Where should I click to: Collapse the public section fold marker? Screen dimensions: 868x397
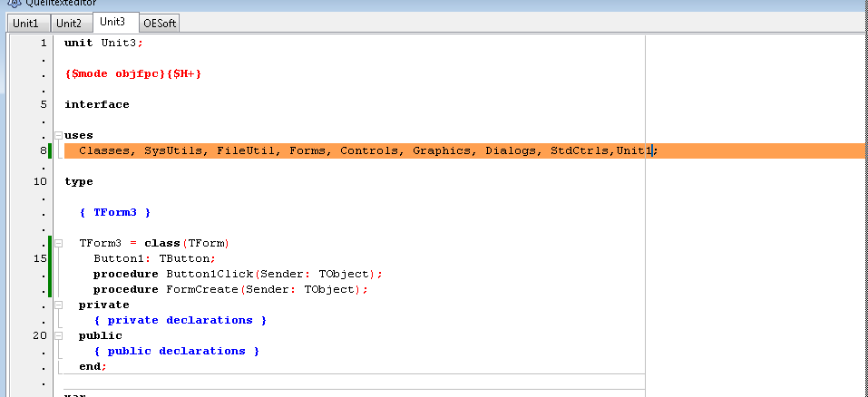click(58, 335)
